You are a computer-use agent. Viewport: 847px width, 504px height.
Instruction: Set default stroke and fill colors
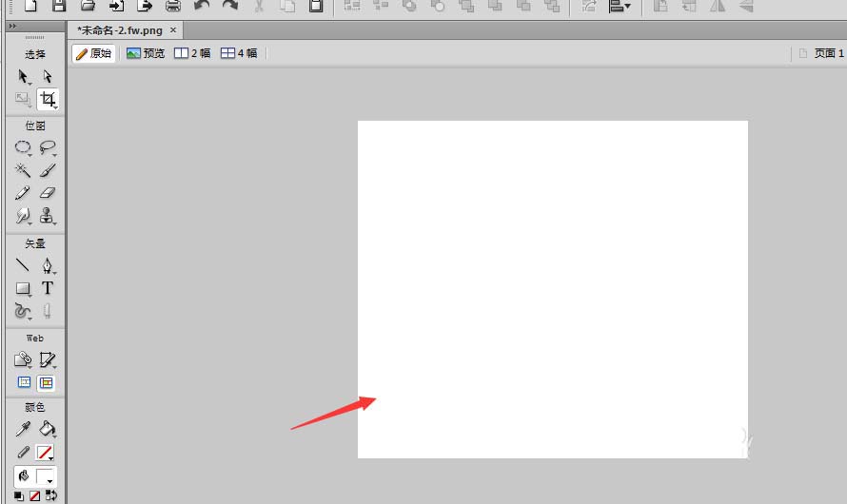coord(19,495)
